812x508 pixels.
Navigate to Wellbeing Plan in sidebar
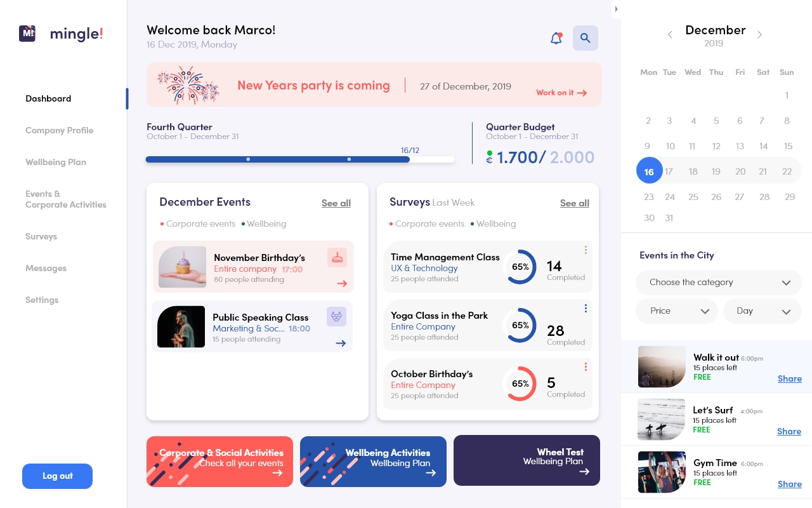[56, 162]
